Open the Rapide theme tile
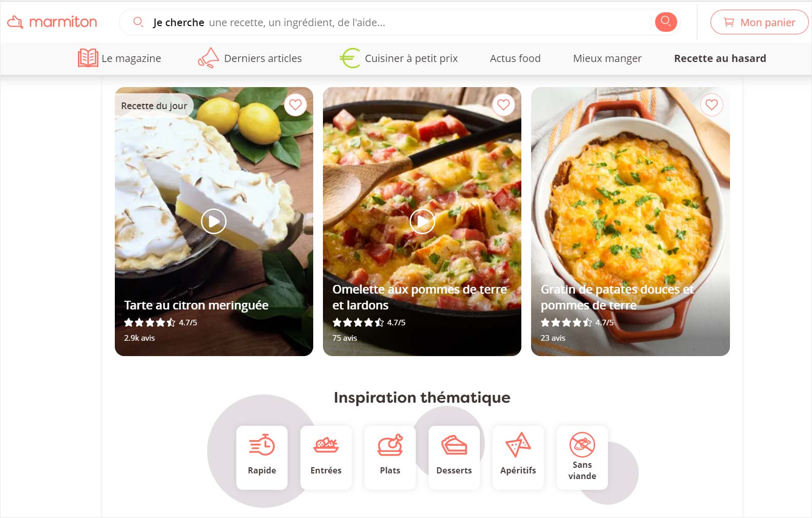The height and width of the screenshot is (518, 812). [262, 458]
